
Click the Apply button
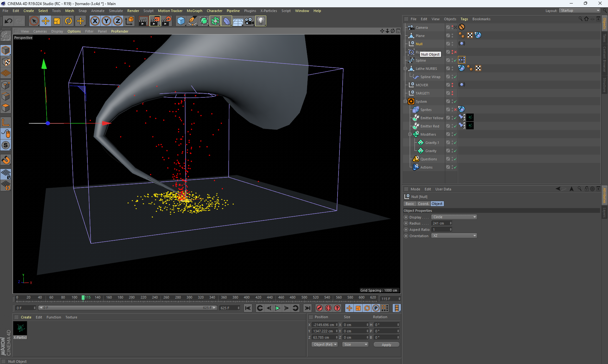(386, 345)
